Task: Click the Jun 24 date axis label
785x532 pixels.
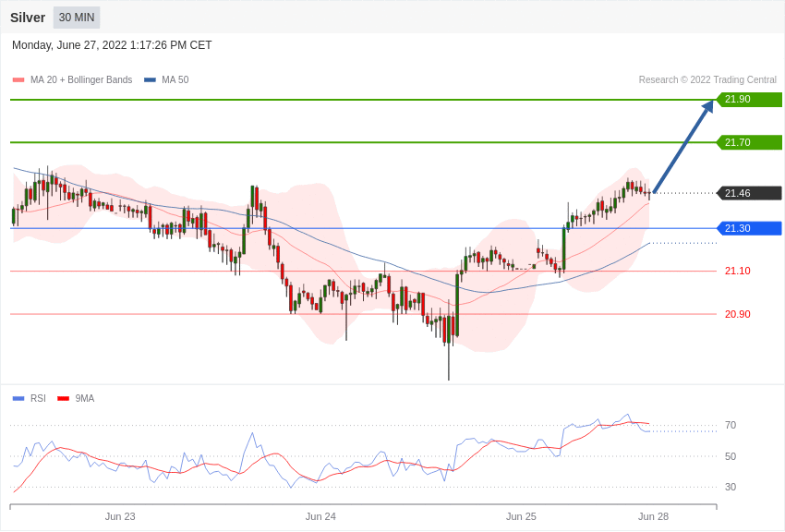Action: tap(320, 516)
